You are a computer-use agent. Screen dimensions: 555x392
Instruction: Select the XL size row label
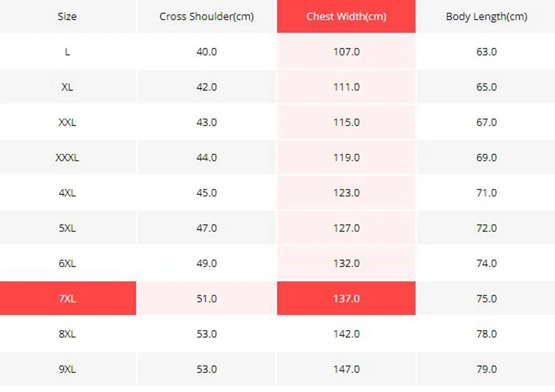pyautogui.click(x=67, y=87)
